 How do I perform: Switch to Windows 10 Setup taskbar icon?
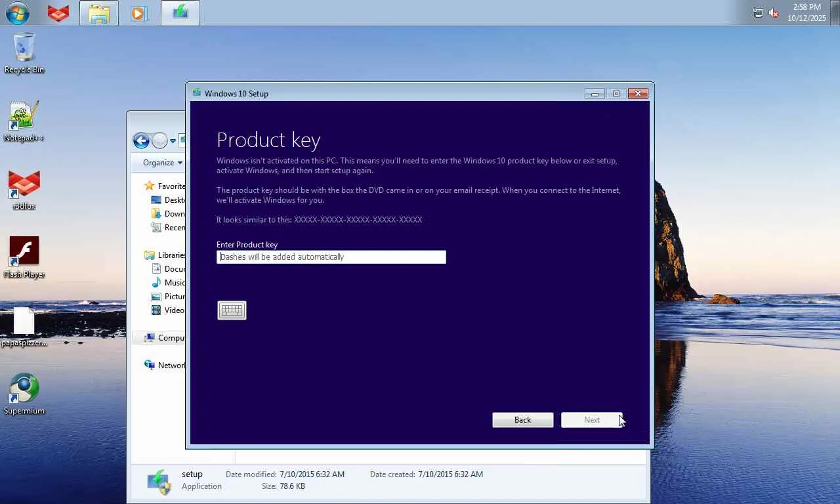180,13
